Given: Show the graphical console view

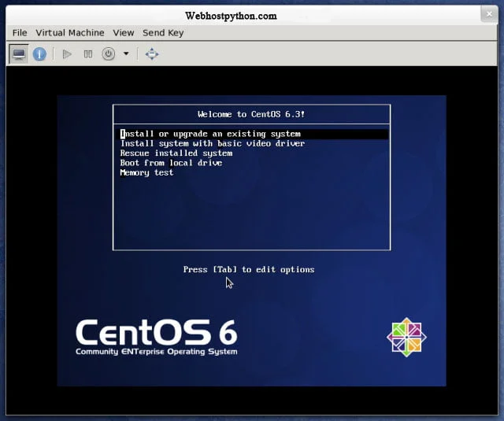Looking at the screenshot, I should click(19, 54).
